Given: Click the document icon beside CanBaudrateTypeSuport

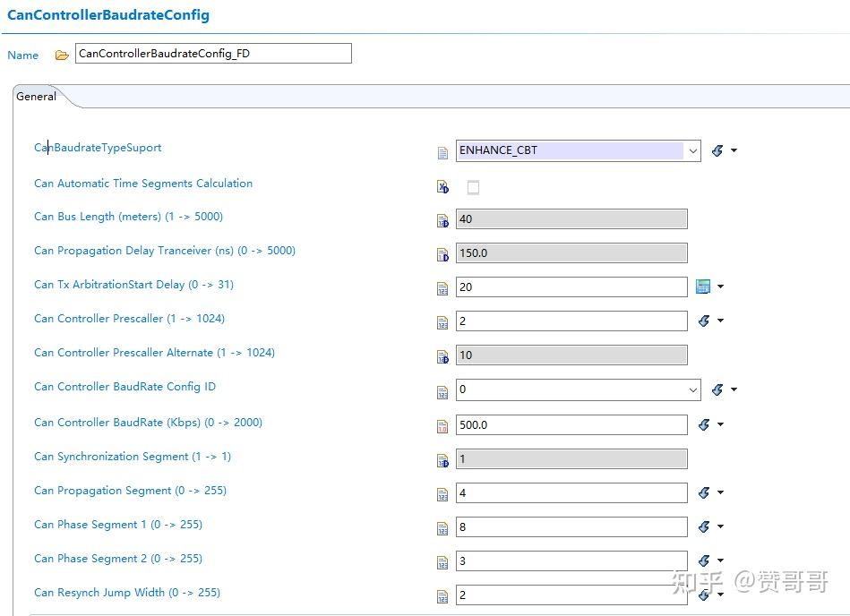Looking at the screenshot, I should click(442, 153).
